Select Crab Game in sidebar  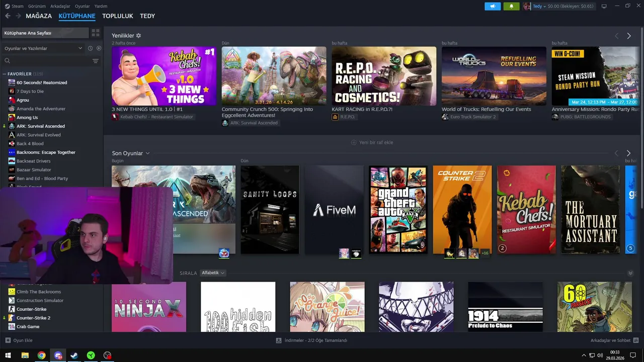pos(28,327)
